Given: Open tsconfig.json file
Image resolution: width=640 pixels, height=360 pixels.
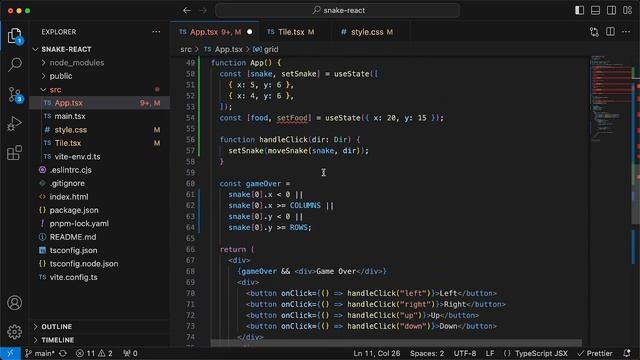Looking at the screenshot, I should 100,251.
